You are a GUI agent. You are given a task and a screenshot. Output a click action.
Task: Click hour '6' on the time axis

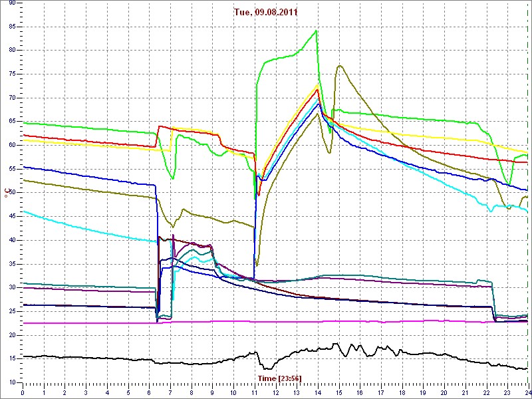pyautogui.click(x=149, y=392)
